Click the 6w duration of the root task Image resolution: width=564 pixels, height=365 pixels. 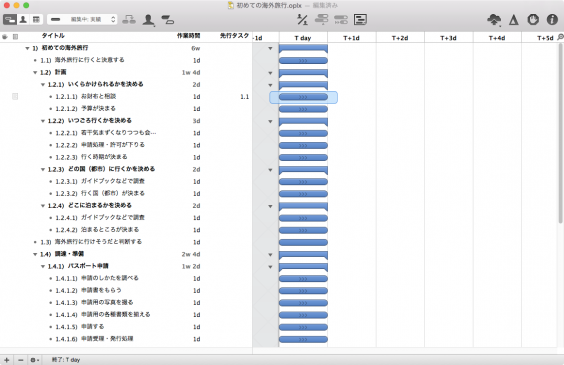[x=196, y=48]
